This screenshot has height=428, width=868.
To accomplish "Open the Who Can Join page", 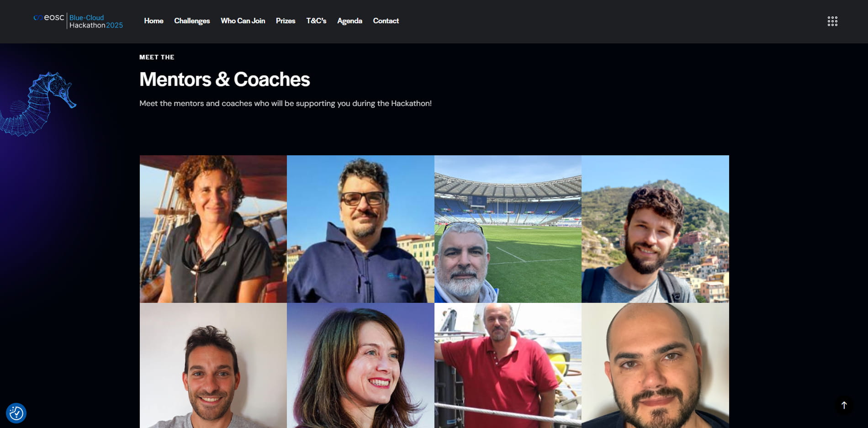I will [243, 21].
